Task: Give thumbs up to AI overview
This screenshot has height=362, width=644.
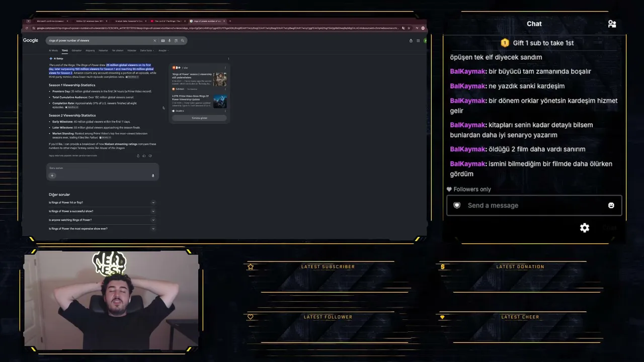Action: pyautogui.click(x=144, y=156)
